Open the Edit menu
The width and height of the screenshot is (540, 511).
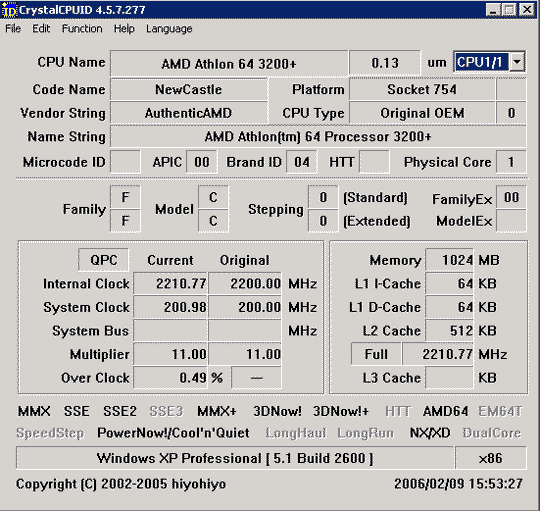[x=41, y=29]
